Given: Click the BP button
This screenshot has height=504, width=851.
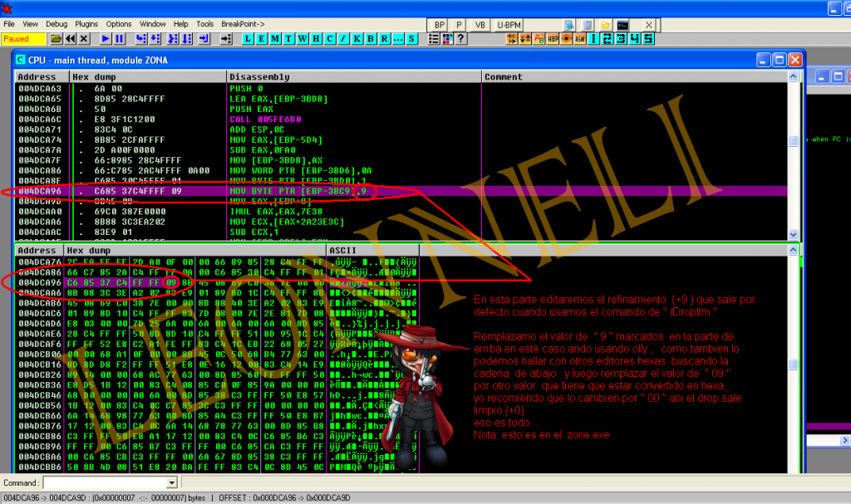Looking at the screenshot, I should click(439, 25).
